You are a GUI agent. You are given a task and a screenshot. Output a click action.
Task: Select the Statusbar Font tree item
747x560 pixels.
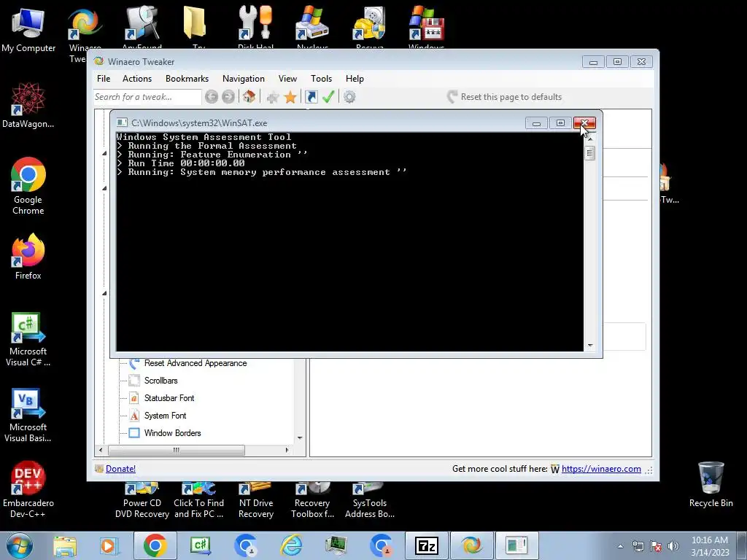[169, 398]
